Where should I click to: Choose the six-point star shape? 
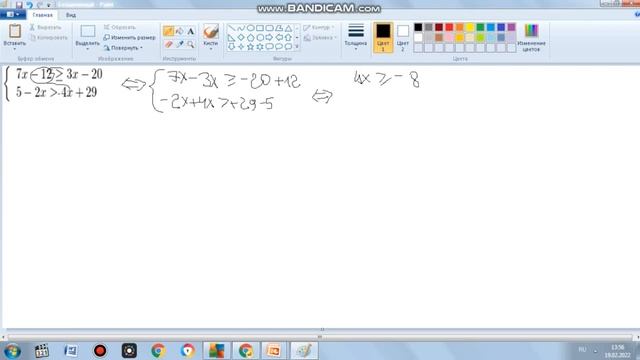pos(260,47)
